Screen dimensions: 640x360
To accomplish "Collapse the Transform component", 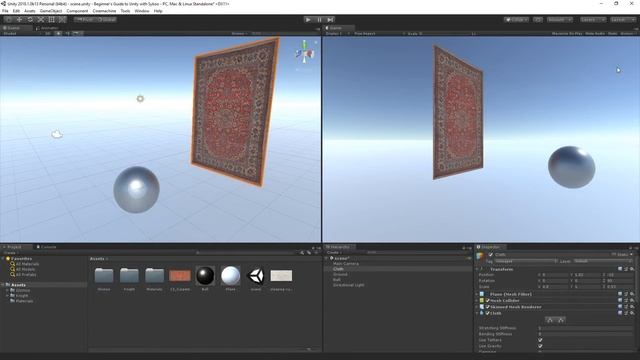I will click(477, 269).
